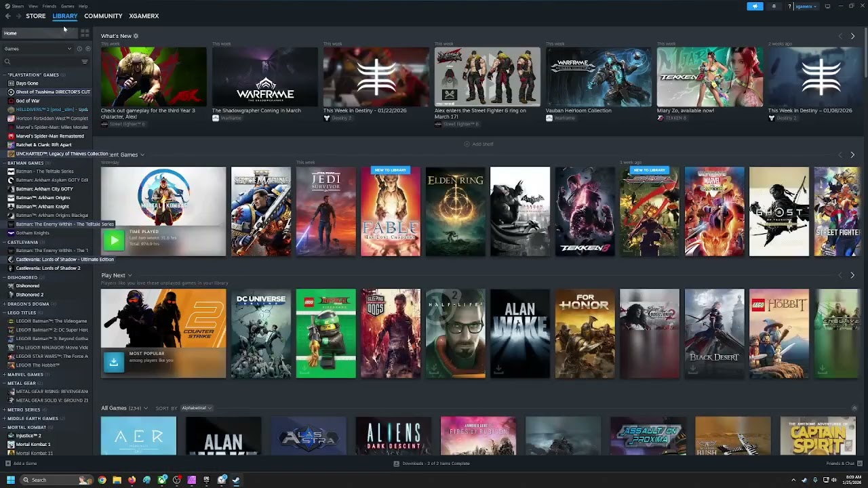Image resolution: width=868 pixels, height=488 pixels.
Task: Play Mortal Kombat with green play button
Action: (x=114, y=239)
